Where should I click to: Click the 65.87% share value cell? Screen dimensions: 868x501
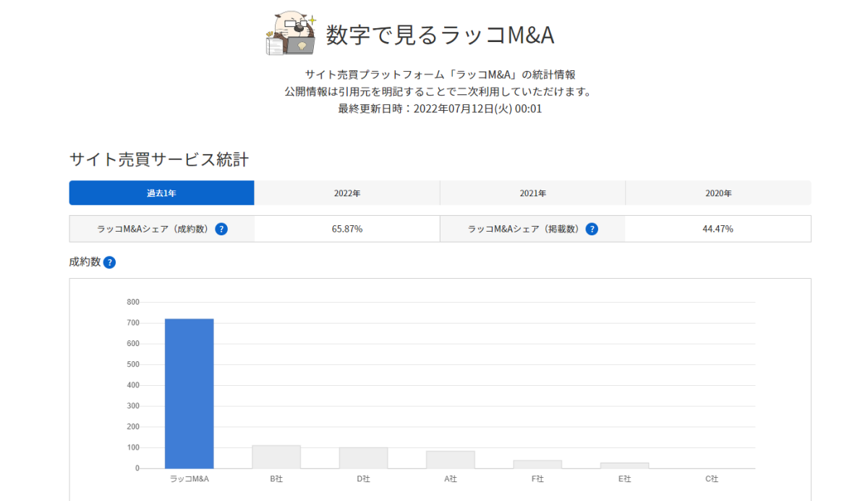tap(347, 228)
